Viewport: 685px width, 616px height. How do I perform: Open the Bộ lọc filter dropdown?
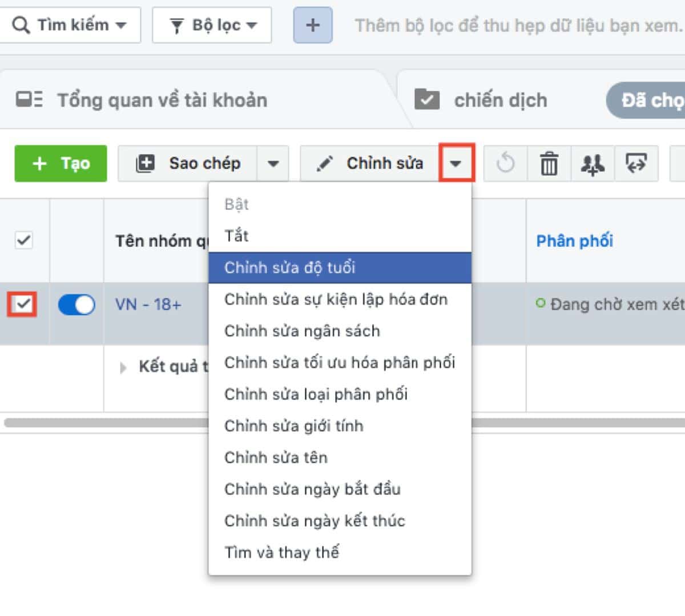[212, 25]
